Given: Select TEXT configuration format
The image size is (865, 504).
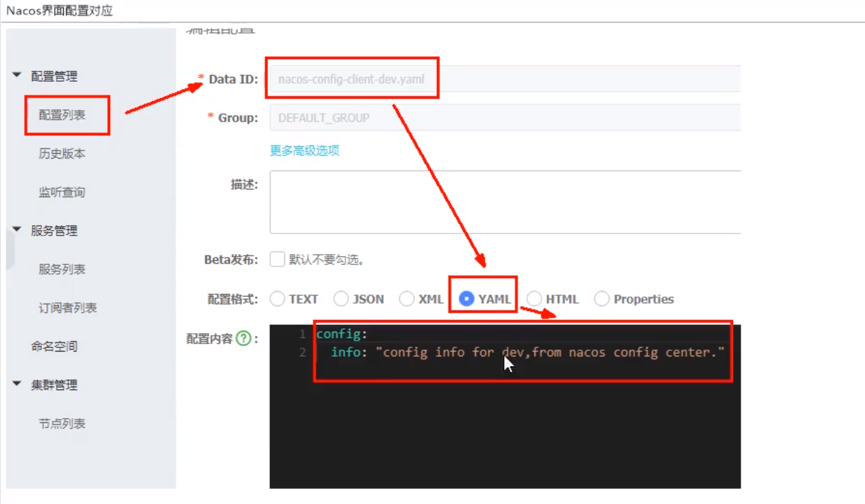Looking at the screenshot, I should [278, 299].
